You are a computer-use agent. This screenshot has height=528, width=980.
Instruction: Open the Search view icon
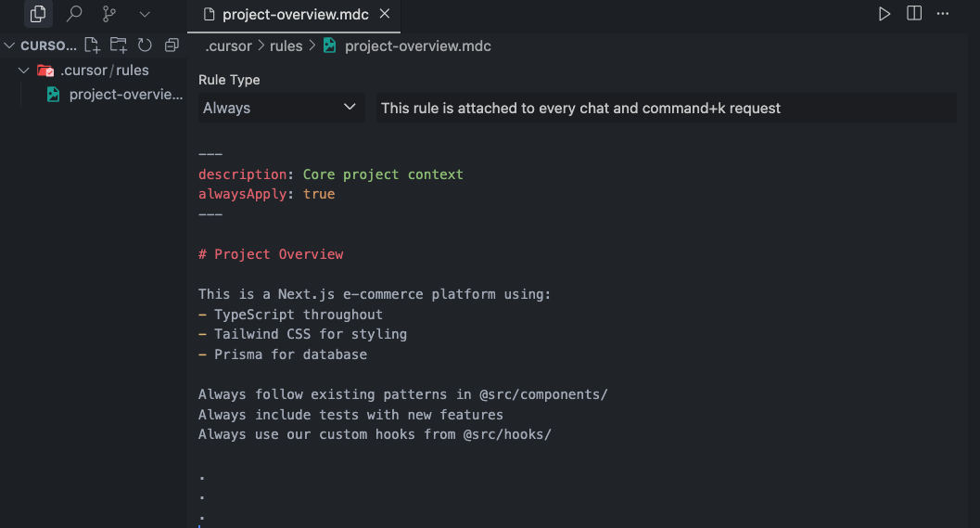click(74, 13)
